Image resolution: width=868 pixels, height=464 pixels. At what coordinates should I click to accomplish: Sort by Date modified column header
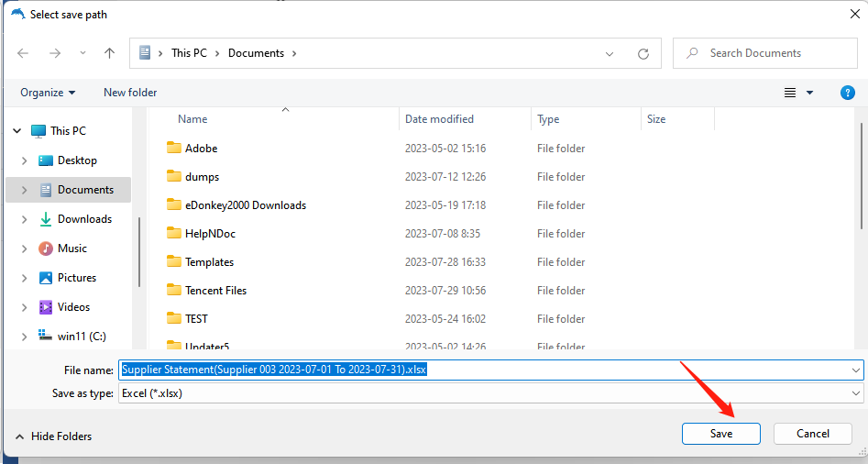click(x=440, y=119)
